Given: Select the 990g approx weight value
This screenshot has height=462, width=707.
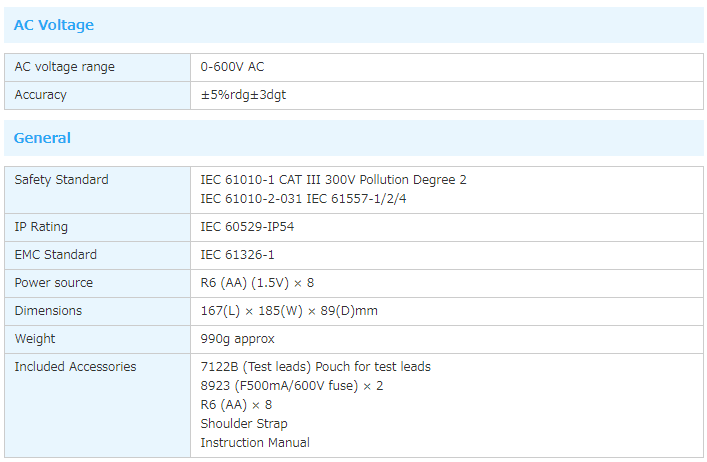Looking at the screenshot, I should (x=237, y=339).
